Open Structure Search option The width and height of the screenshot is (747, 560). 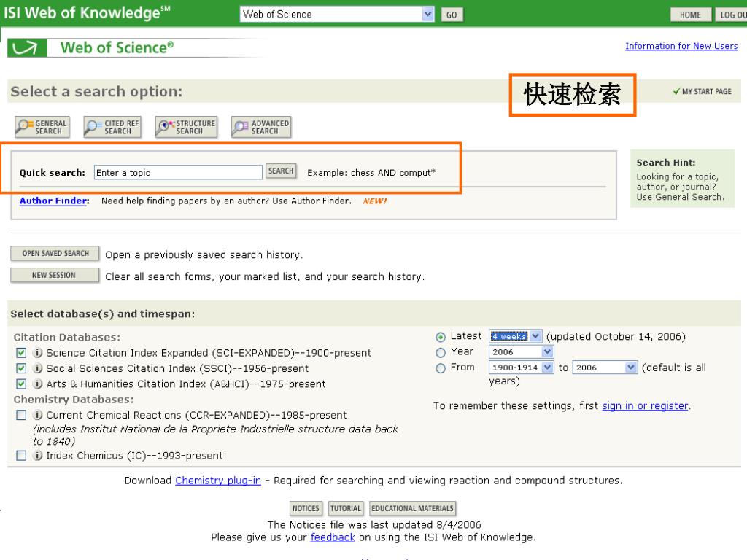pyautogui.click(x=186, y=127)
